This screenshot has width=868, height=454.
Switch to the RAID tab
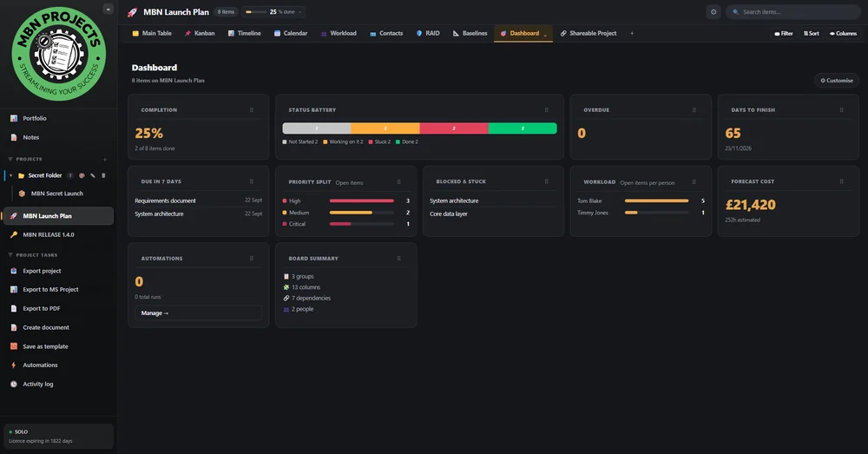coord(428,33)
